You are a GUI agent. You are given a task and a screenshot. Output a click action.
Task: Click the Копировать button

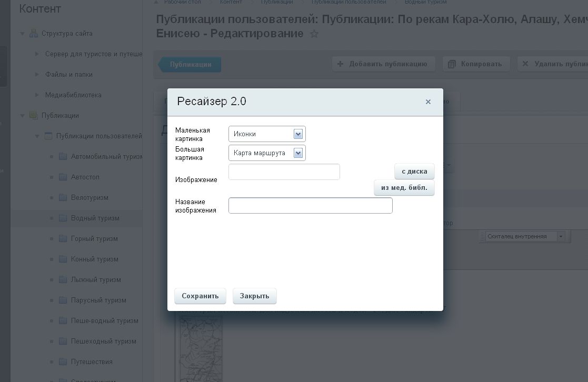[476, 64]
